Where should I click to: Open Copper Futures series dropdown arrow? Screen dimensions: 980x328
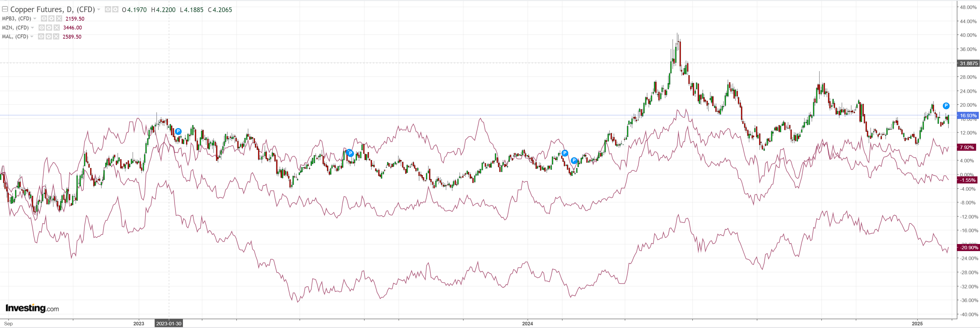click(99, 9)
